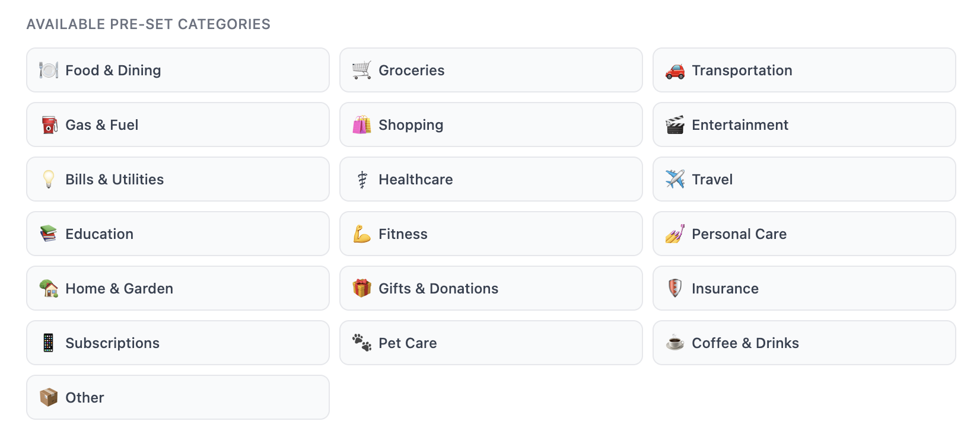980x434 pixels.
Task: Click the books icon next to Education
Action: 49,234
